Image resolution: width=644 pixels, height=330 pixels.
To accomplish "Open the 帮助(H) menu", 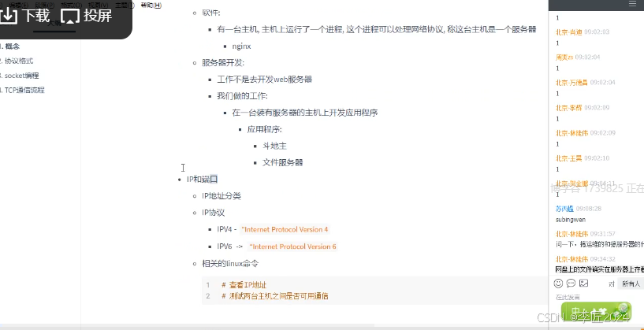I will [x=151, y=6].
